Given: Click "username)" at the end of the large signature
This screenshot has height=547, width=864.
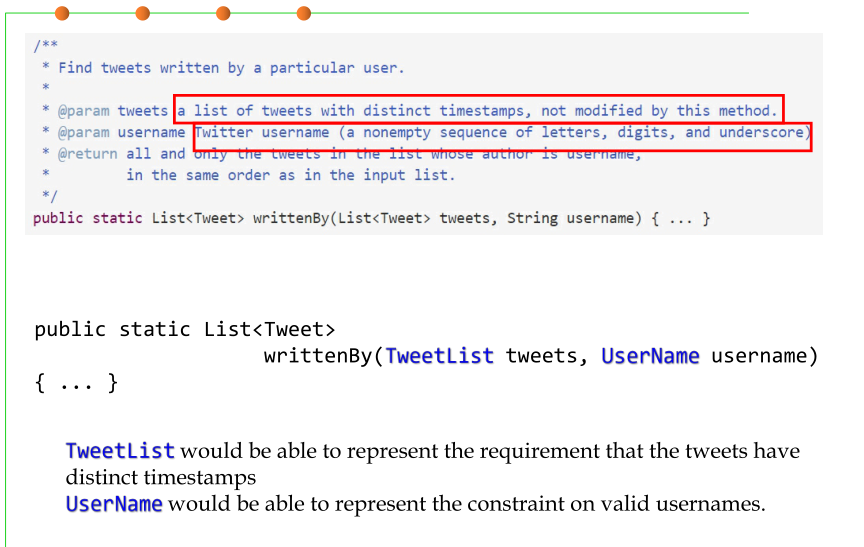Looking at the screenshot, I should point(764,356).
